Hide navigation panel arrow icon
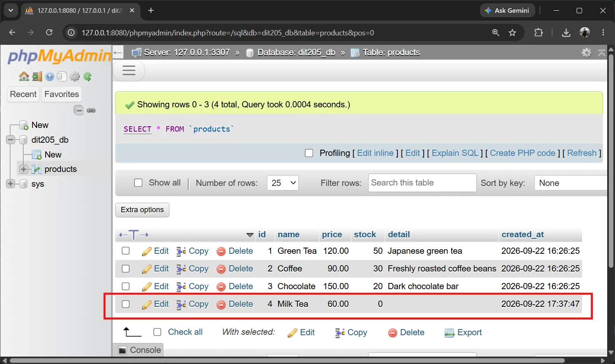615x364 pixels. pos(118,53)
